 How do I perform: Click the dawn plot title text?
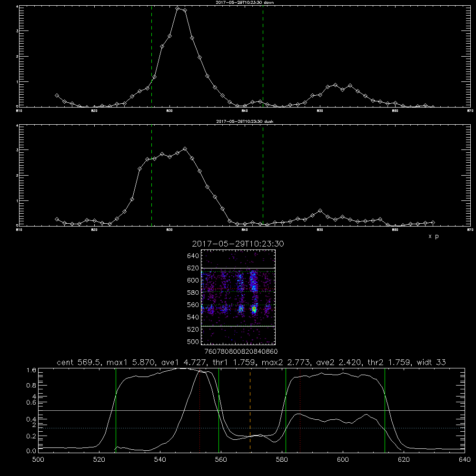pyautogui.click(x=245, y=2)
